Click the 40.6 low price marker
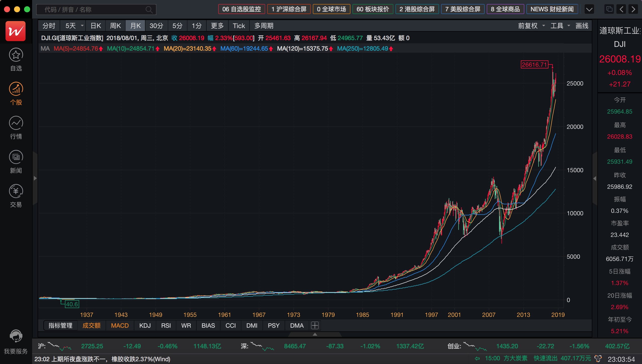 point(72,304)
